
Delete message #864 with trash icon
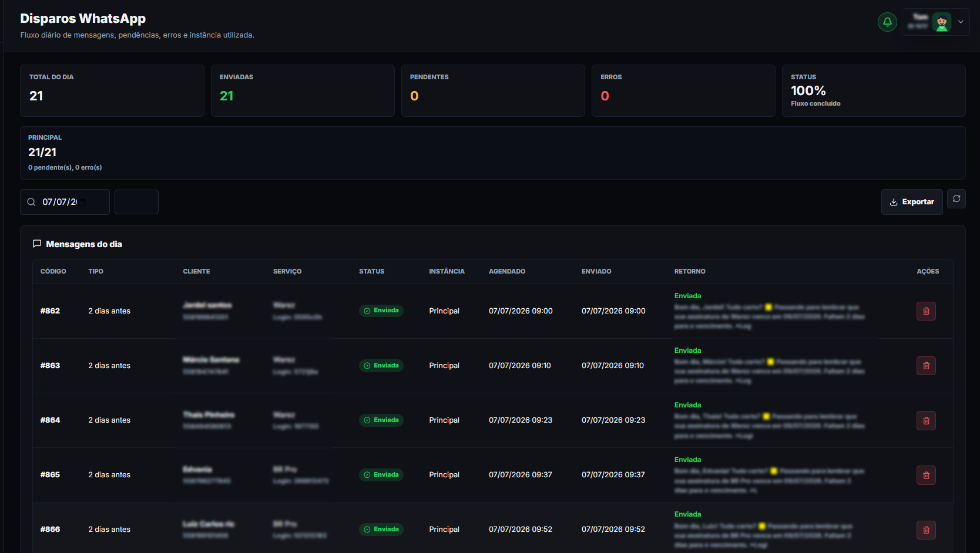926,420
